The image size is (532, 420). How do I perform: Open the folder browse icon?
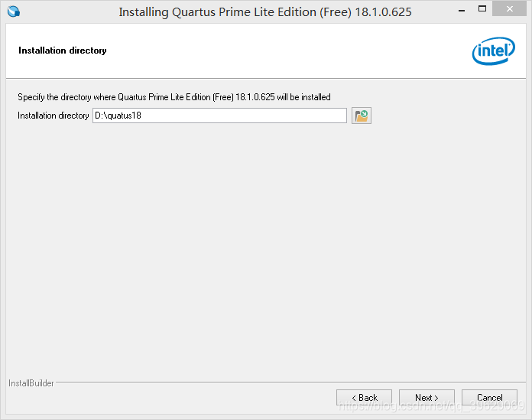[362, 116]
